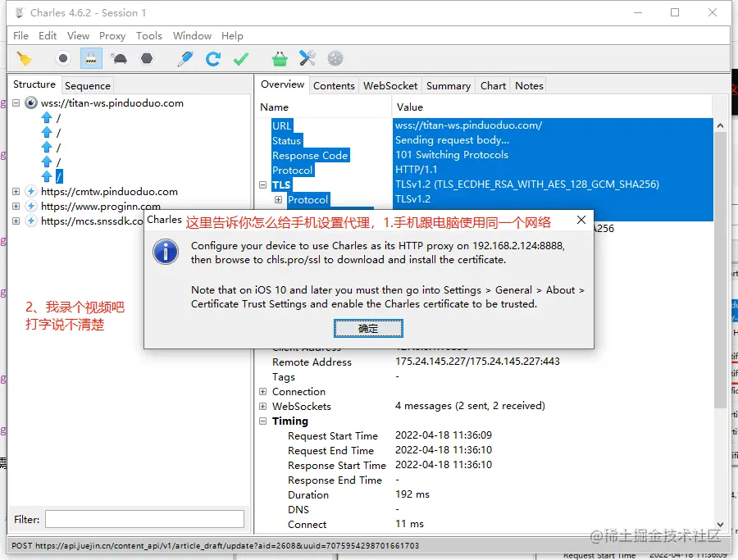Click scrollbar up arrow in Overview
Viewport: 738px width, 560px height.
[x=720, y=125]
